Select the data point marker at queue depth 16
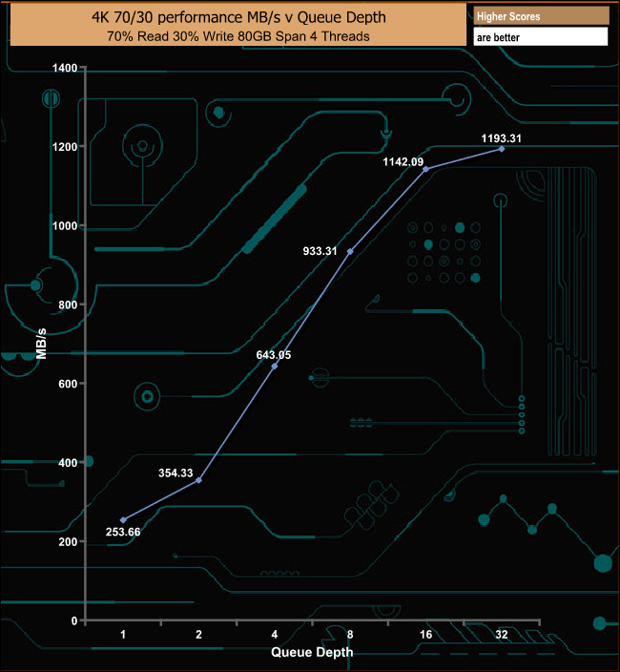Viewport: 620px width, 672px height. (426, 169)
